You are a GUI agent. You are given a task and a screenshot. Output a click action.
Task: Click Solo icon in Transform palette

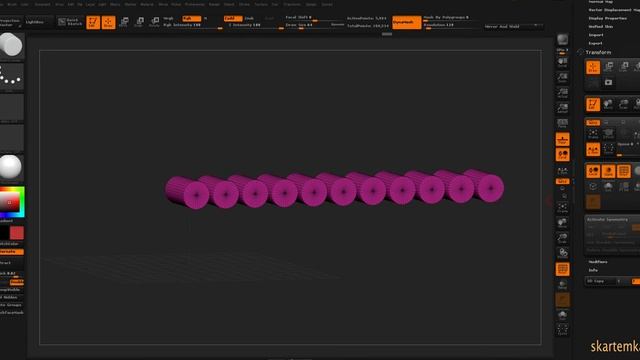(x=609, y=187)
